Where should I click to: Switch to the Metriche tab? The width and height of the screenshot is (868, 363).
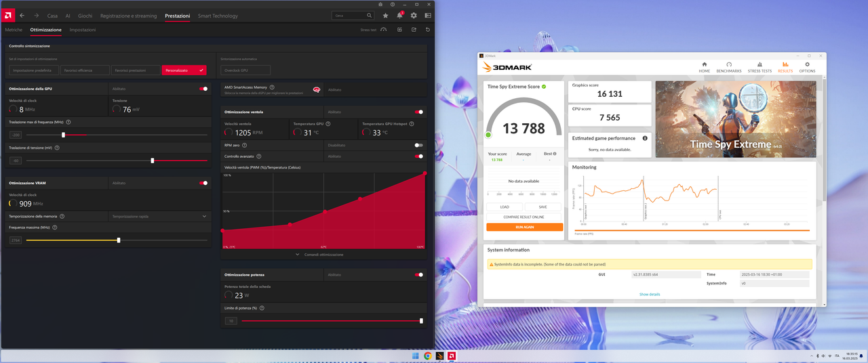[x=14, y=30]
